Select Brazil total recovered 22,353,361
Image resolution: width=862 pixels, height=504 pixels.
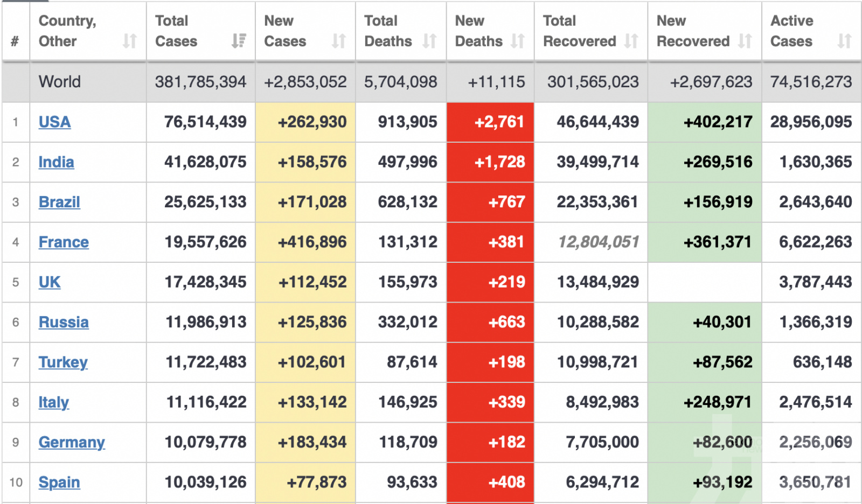pyautogui.click(x=597, y=202)
